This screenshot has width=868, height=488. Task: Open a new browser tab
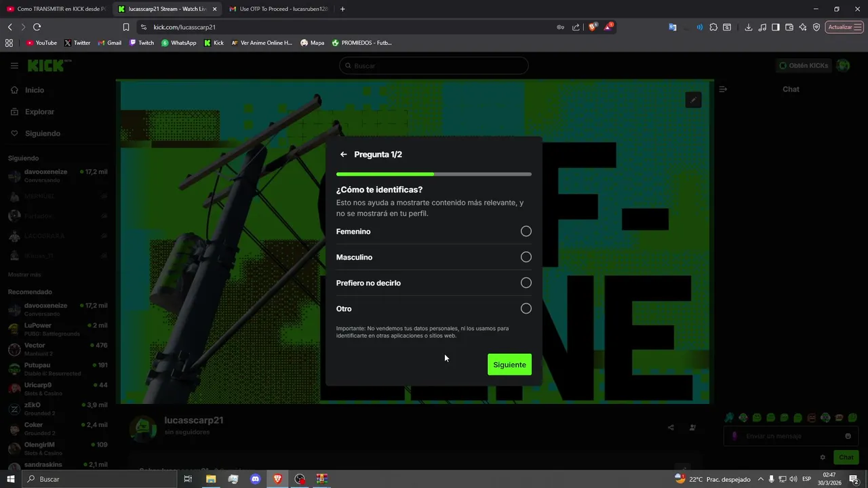click(342, 9)
